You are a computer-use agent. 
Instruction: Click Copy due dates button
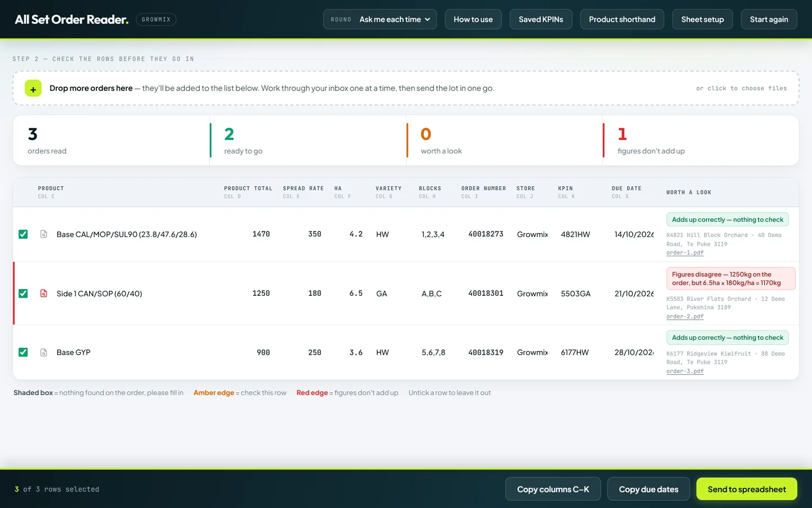click(x=648, y=489)
